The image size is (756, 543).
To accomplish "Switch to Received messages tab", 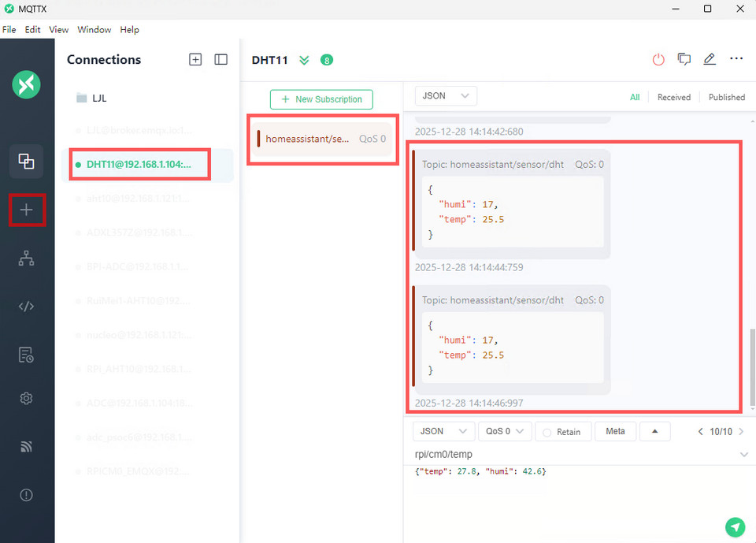I will (674, 97).
